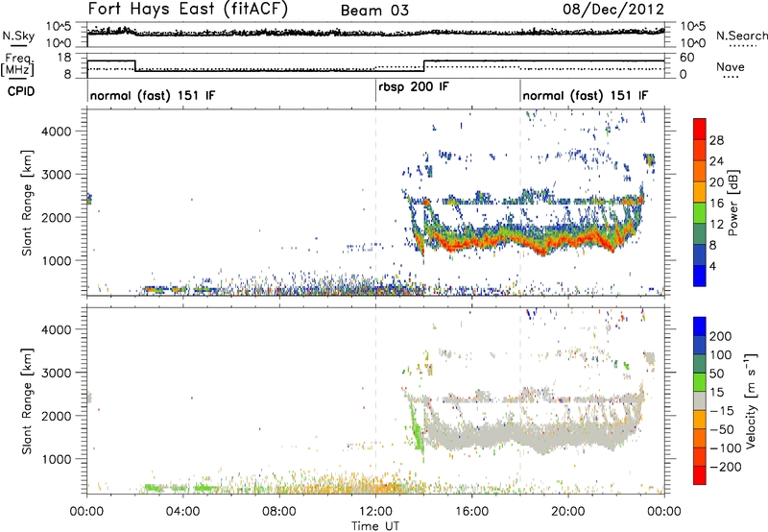Select the 'Beam 03' label
This screenshot has height=532, width=768.
[374, 11]
